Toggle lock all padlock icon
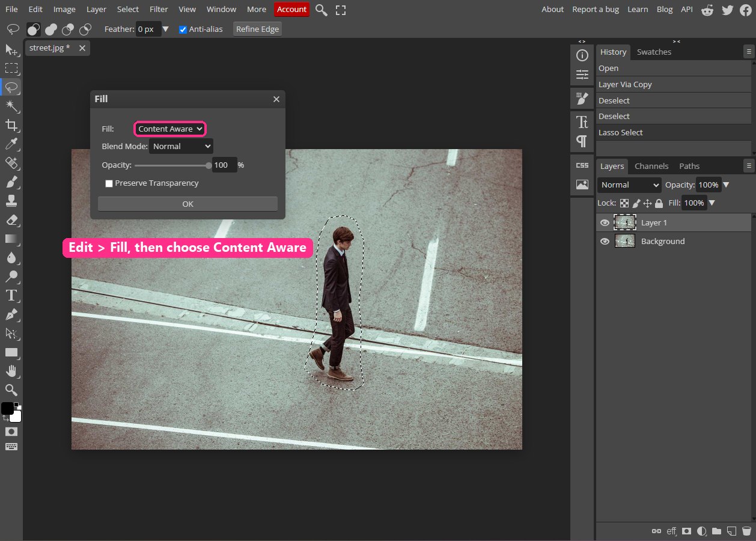Screen dimensions: 756x541 coord(659,203)
